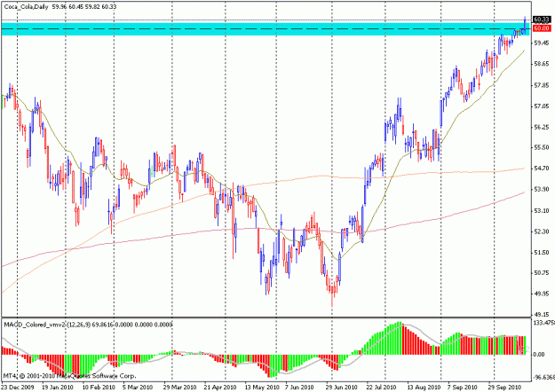Click the 56.25 price axis label
Viewport: 555px width, 392px height.
pyautogui.click(x=542, y=127)
